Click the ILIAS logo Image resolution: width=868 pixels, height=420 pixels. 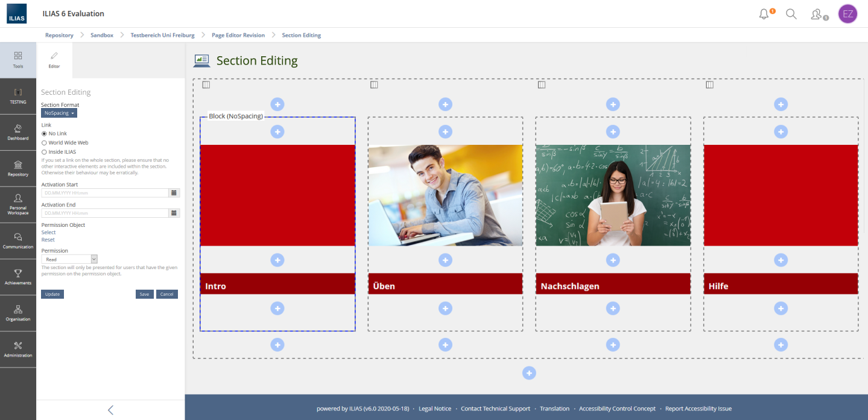coord(17,14)
